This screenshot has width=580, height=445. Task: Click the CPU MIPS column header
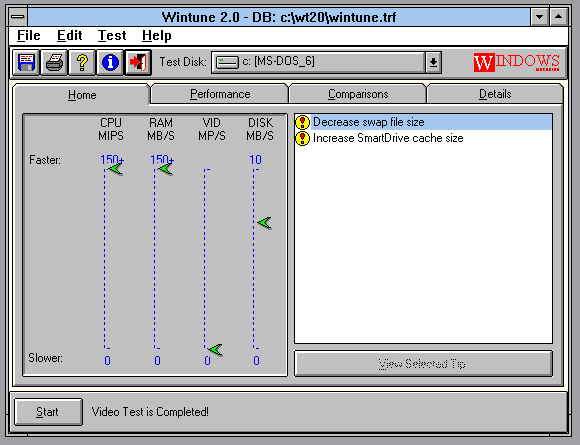click(111, 129)
